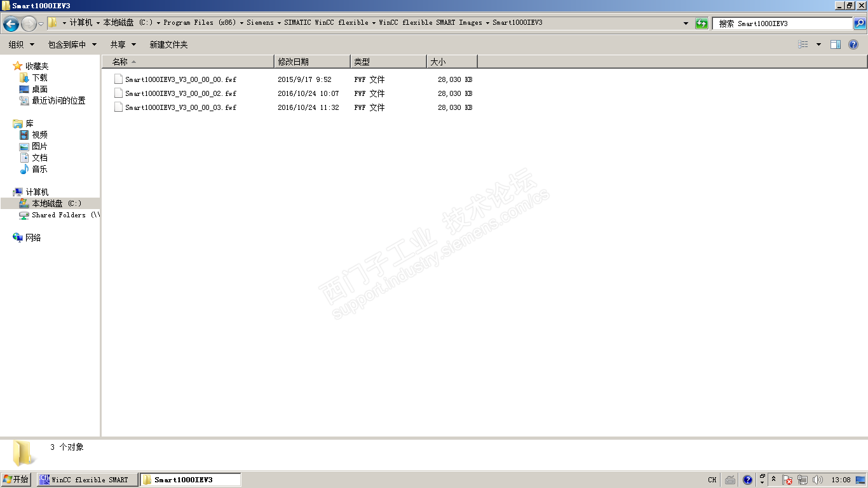Show hidden tray icons with double chevron
Image resolution: width=868 pixels, height=488 pixels.
point(773,480)
